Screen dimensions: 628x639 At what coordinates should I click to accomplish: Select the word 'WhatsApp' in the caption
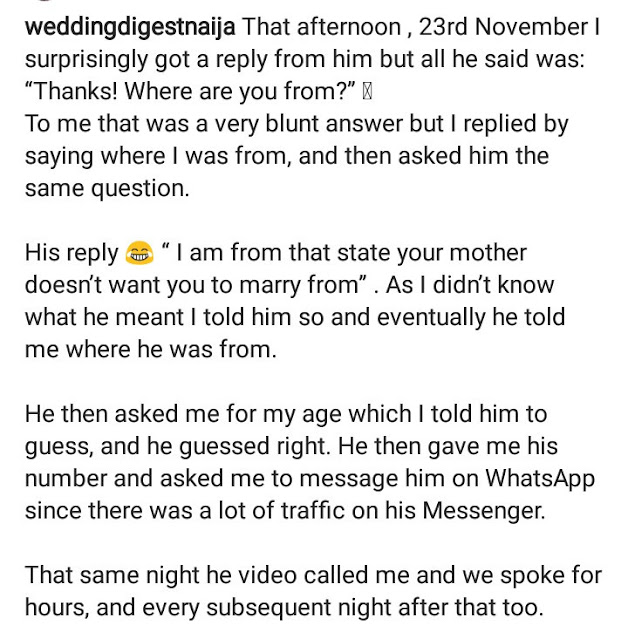point(540,478)
